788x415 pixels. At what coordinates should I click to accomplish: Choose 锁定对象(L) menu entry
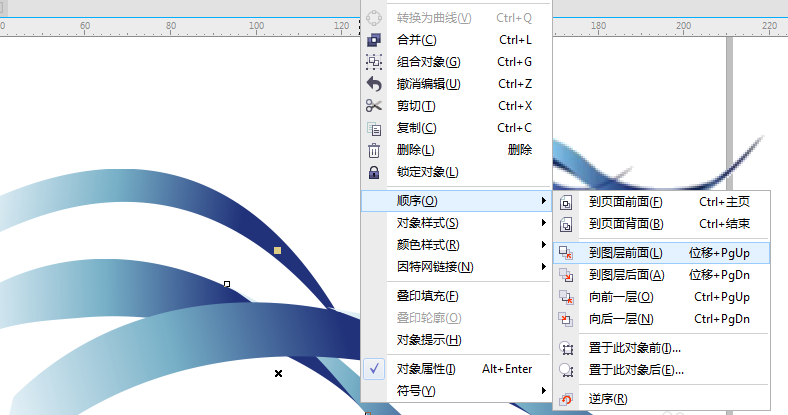[456, 172]
